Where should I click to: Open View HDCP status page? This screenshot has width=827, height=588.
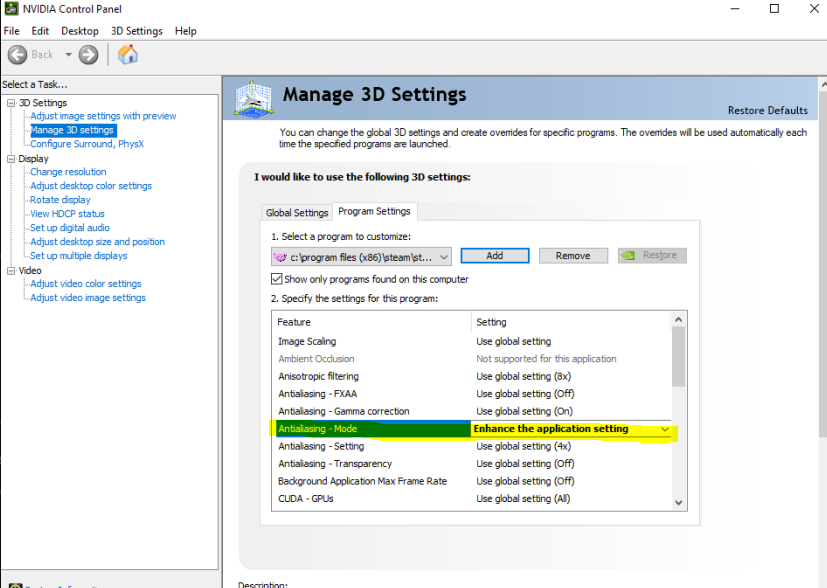[x=68, y=214]
